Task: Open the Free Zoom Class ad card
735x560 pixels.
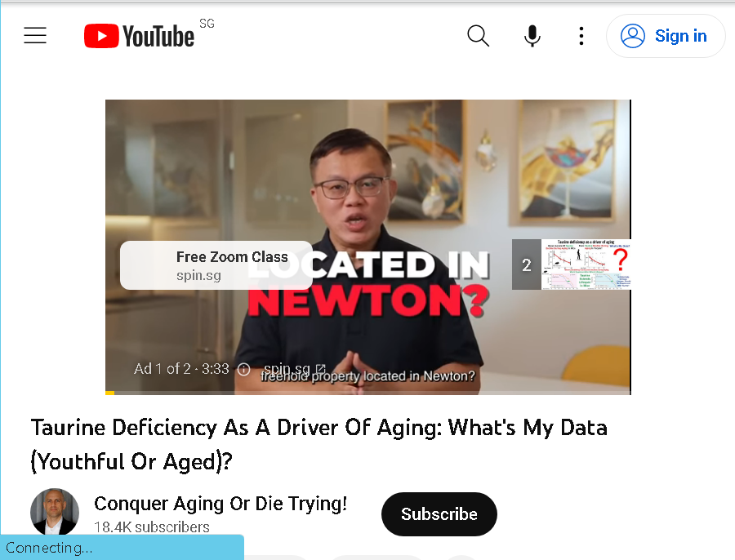Action: 216,265
